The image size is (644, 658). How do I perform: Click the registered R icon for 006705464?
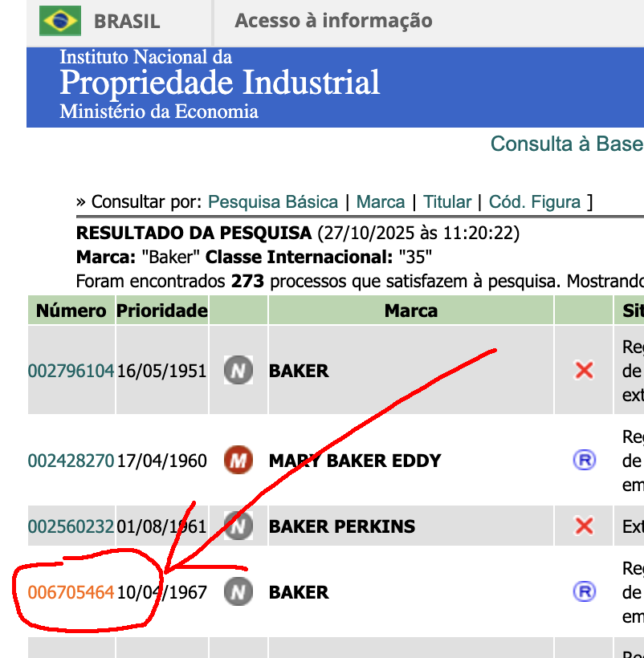[x=585, y=591]
